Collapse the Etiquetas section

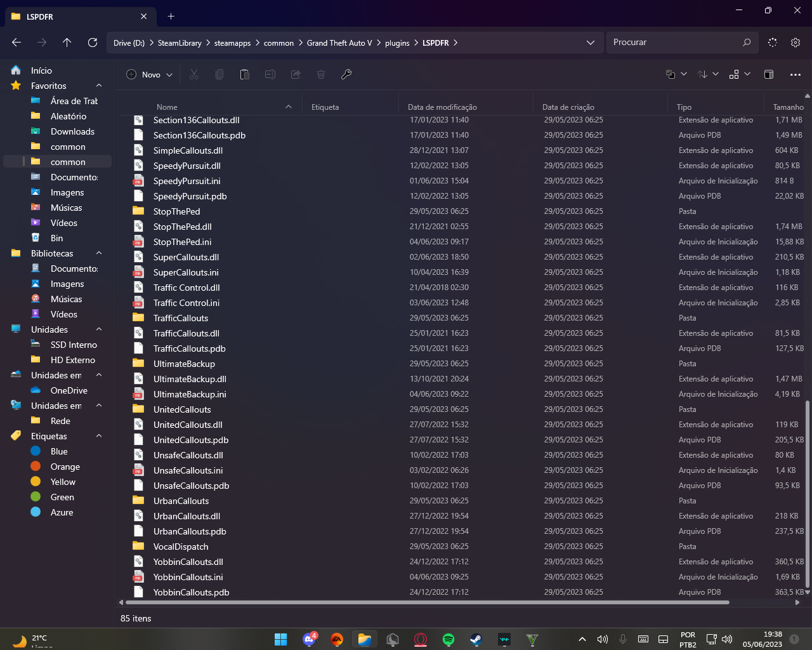point(99,436)
